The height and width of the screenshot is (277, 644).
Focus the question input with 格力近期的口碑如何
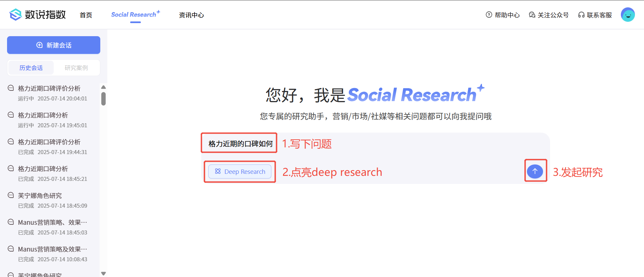[x=376, y=144]
